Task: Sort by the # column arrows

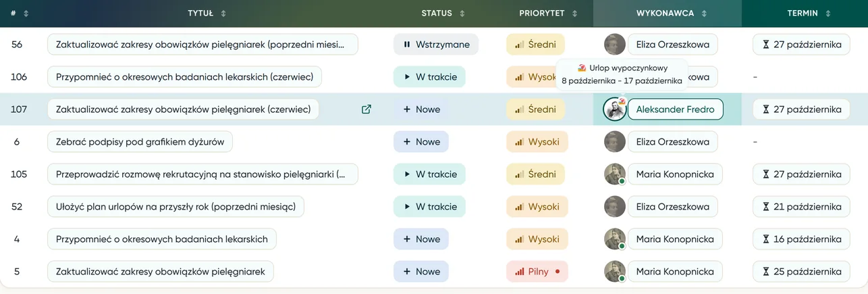Action: pyautogui.click(x=26, y=14)
